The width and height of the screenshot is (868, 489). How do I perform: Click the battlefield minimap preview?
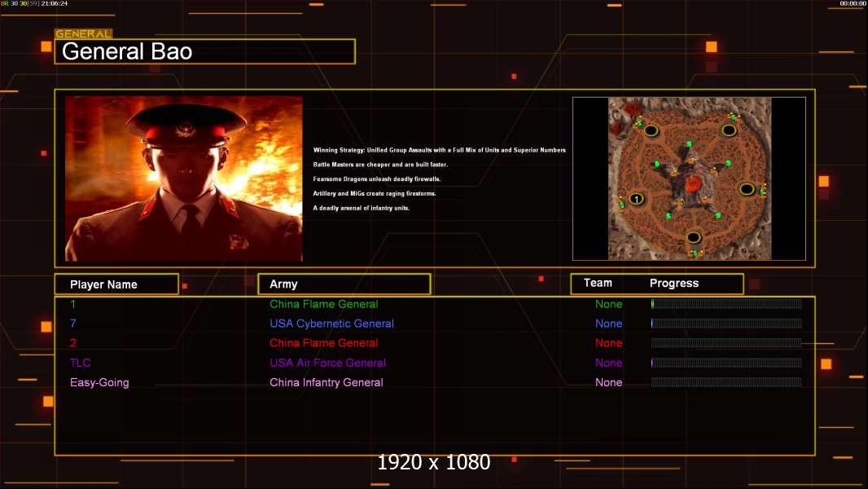click(x=689, y=178)
